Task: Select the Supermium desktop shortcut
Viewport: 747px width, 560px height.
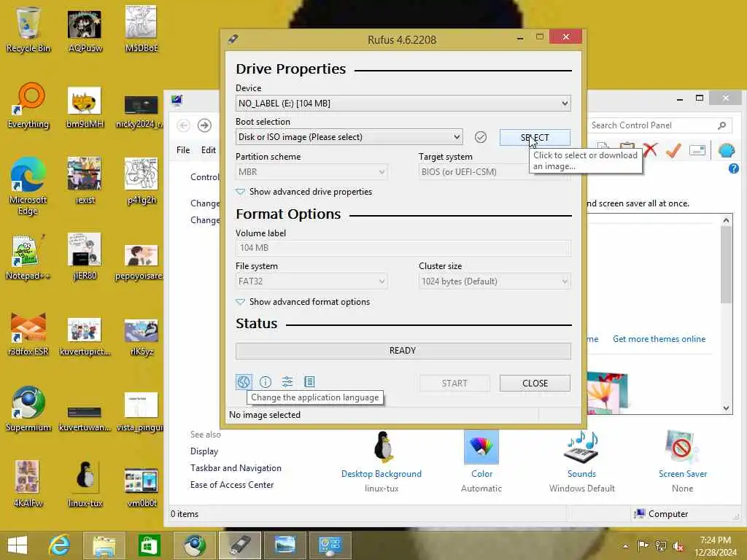Action: click(x=28, y=409)
